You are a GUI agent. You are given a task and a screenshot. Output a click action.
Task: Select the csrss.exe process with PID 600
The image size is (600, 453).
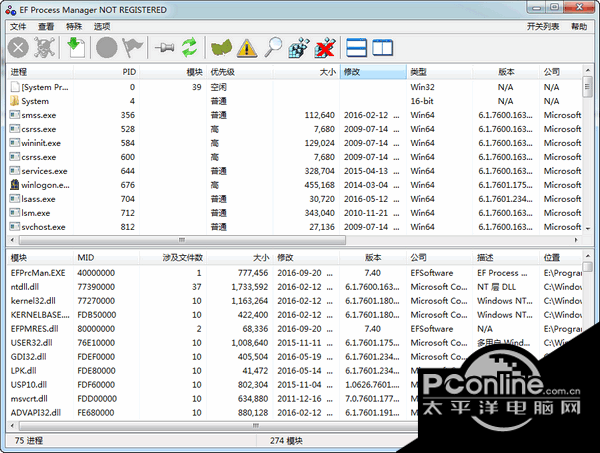coord(294,157)
